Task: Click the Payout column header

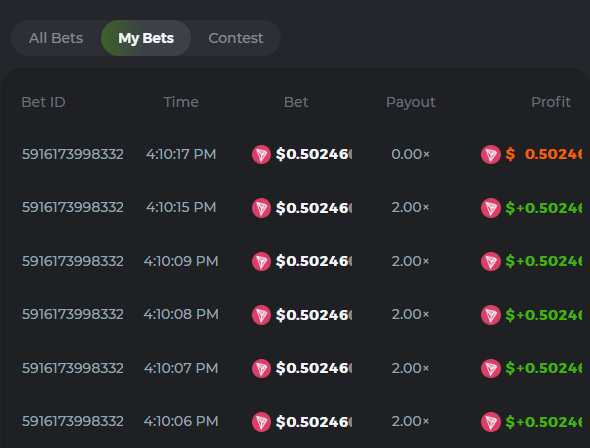Action: click(411, 102)
